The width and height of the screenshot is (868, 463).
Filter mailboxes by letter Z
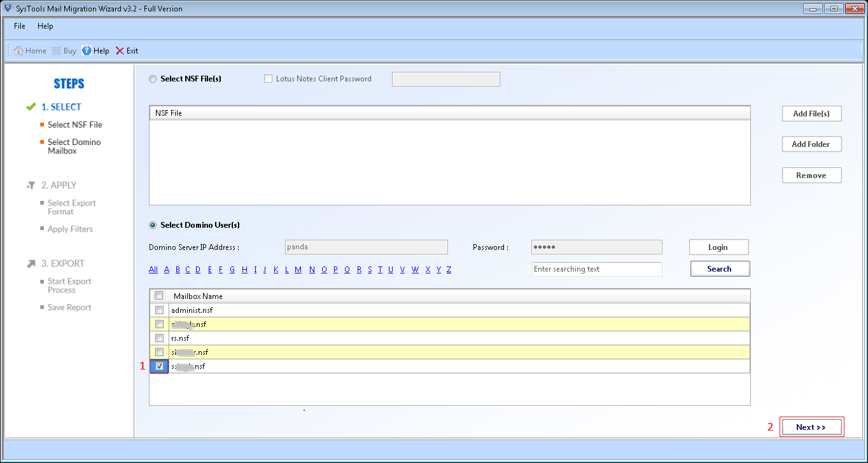click(449, 270)
